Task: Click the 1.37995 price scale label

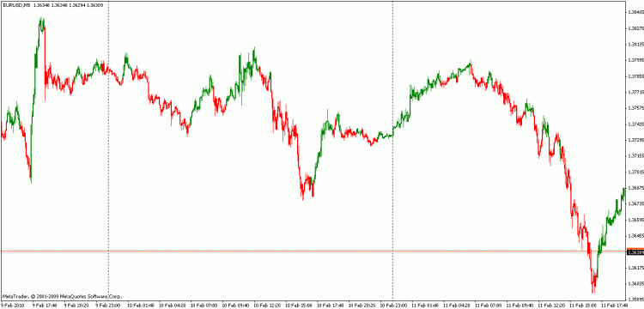Action: pos(635,60)
